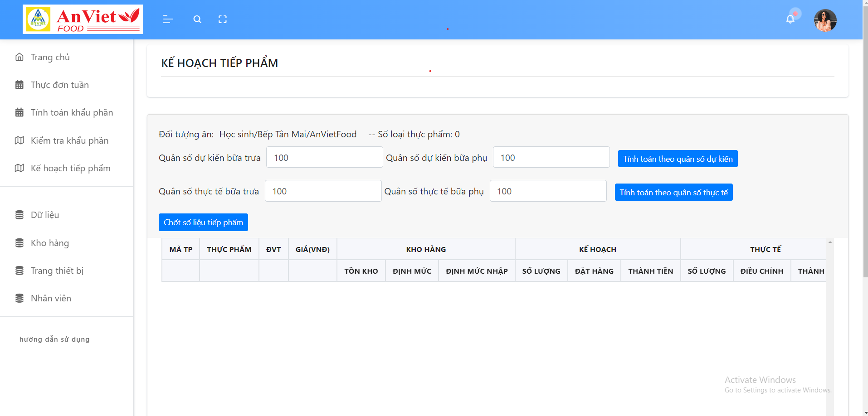Viewport: 868px width, 416px height.
Task: Click Tính toán theo quân số dự kiến
Action: pyautogui.click(x=677, y=159)
